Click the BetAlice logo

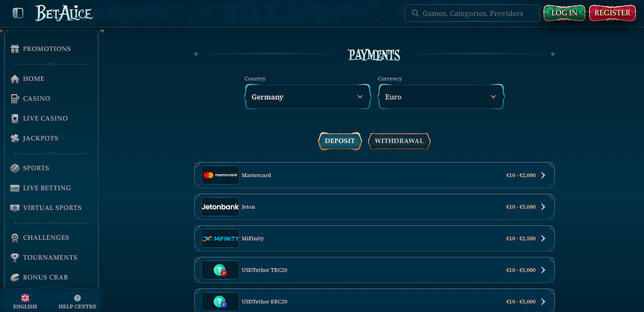point(64,13)
